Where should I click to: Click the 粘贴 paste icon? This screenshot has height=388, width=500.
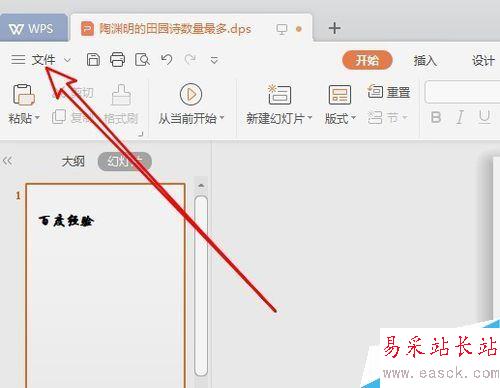coord(23,95)
